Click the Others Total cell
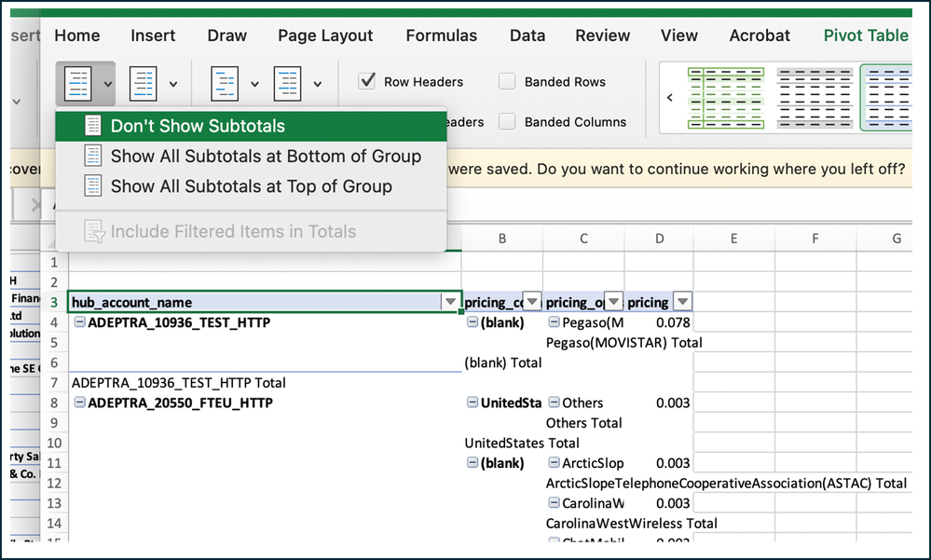 point(584,423)
